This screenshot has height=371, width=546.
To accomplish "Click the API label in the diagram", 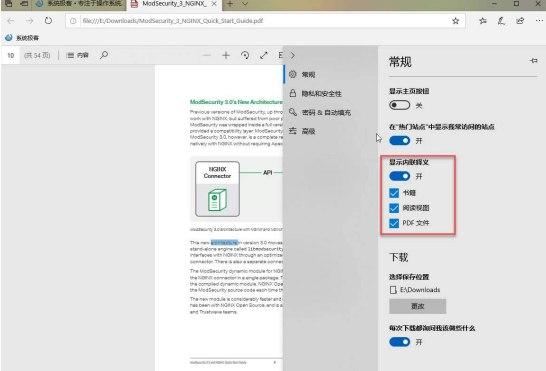I will coord(267,172).
